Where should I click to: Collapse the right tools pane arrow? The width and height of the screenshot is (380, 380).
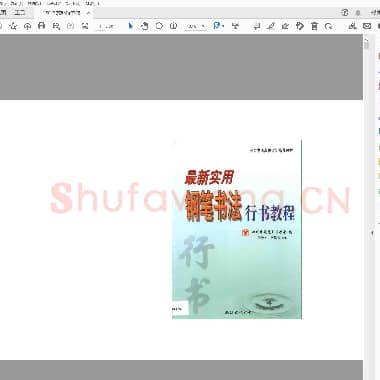tap(373, 233)
